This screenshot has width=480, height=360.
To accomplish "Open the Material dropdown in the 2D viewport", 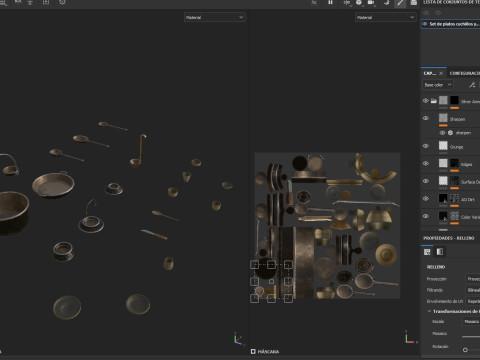I will click(385, 17).
